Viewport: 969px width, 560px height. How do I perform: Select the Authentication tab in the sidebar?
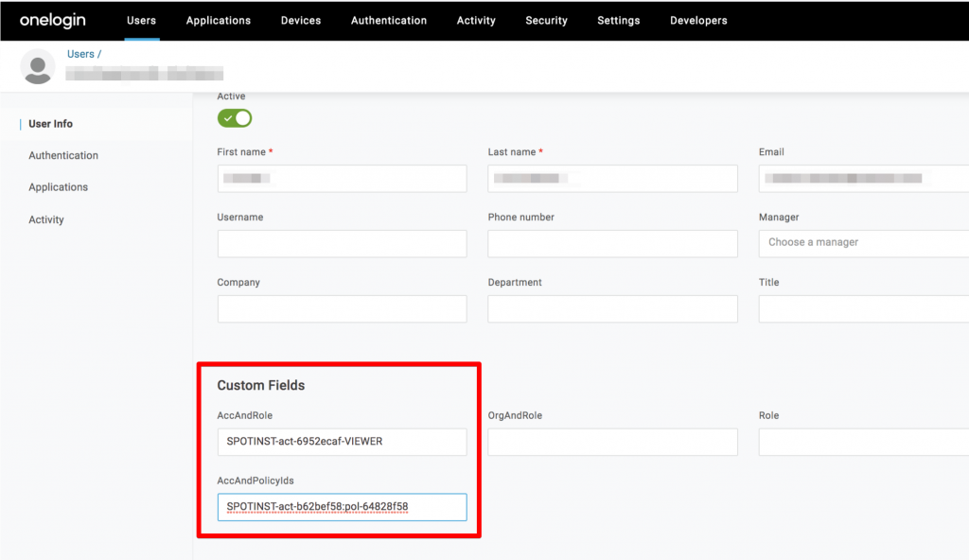(62, 155)
